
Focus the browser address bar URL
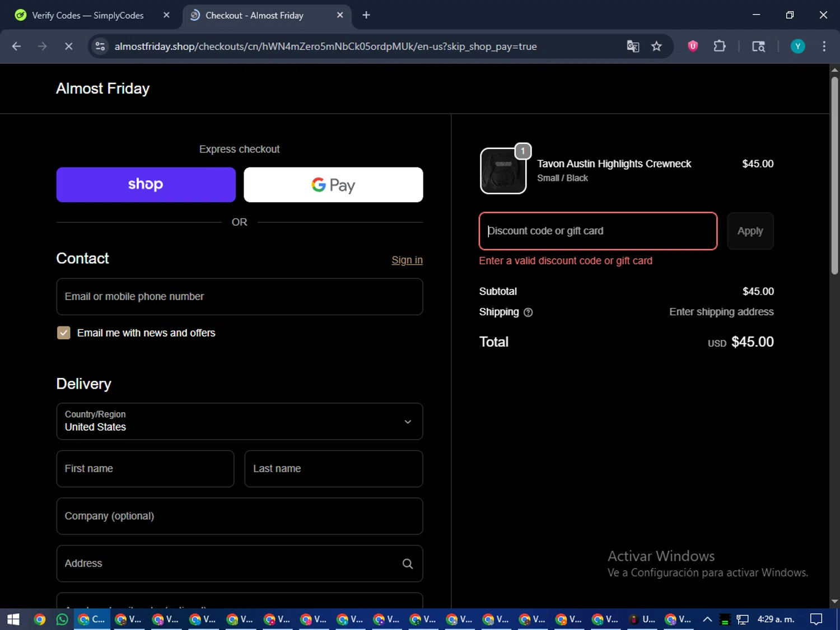(x=325, y=46)
